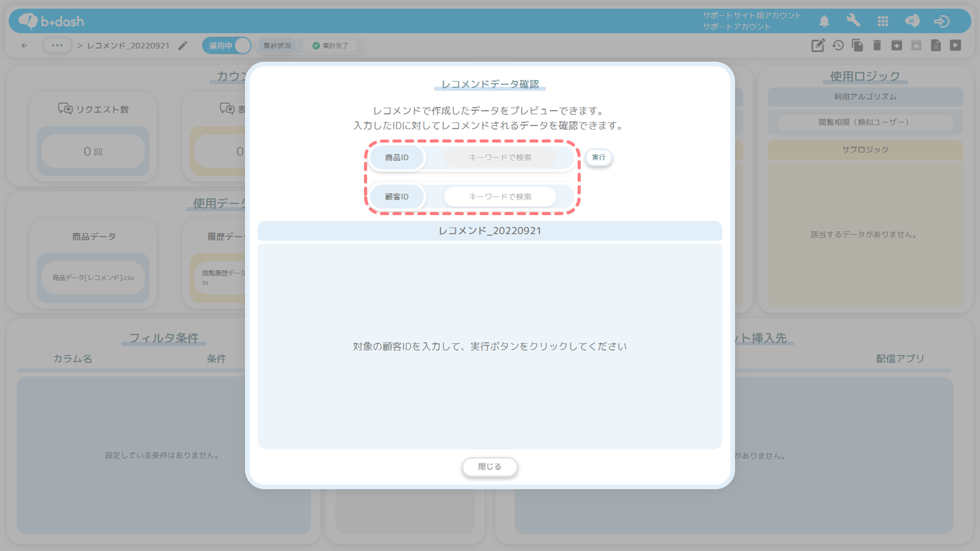Click the 条件 column header
The width and height of the screenshot is (980, 551).
(x=216, y=359)
